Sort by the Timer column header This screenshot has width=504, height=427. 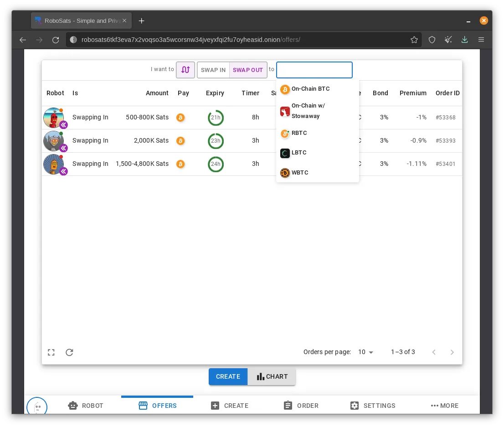pos(250,93)
